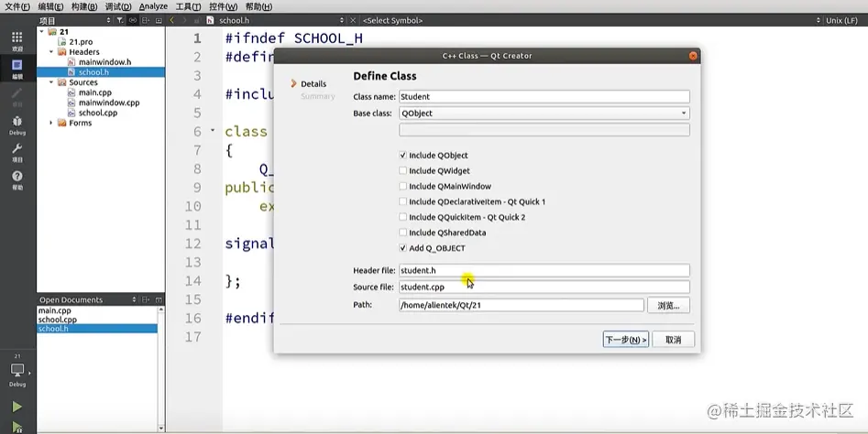Screen dimensions: 868x434
Task: Open the Base class QObject dropdown
Action: click(544, 114)
